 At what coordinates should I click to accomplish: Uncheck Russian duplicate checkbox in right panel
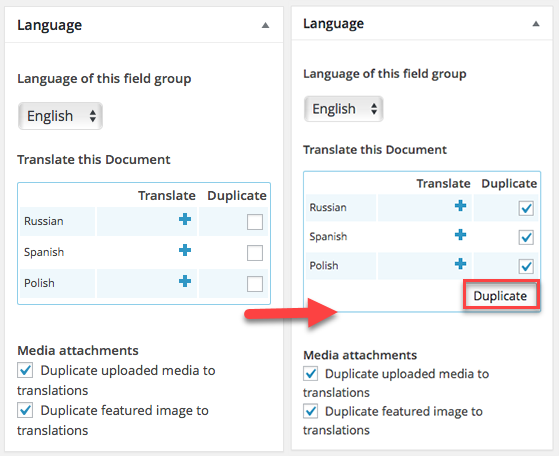[x=526, y=208]
